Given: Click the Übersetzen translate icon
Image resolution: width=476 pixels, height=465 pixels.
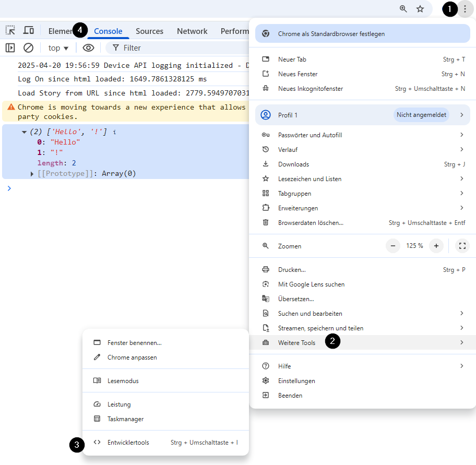Looking at the screenshot, I should pyautogui.click(x=266, y=299).
